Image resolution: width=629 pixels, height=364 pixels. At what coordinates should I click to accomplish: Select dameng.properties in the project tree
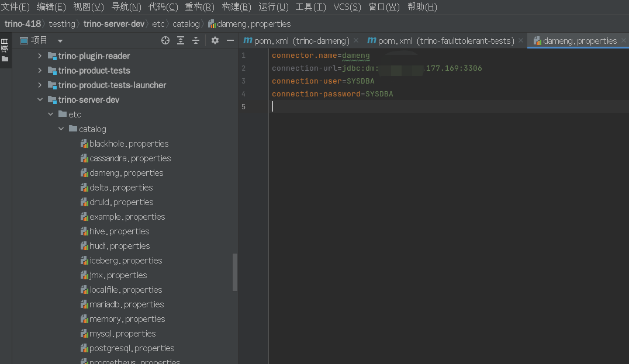pos(126,173)
